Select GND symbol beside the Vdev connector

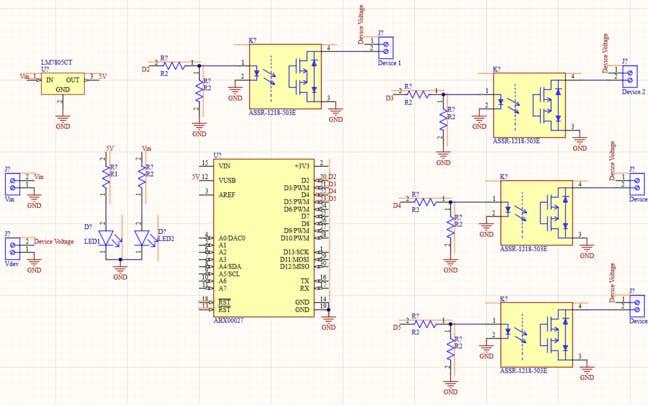click(x=34, y=265)
